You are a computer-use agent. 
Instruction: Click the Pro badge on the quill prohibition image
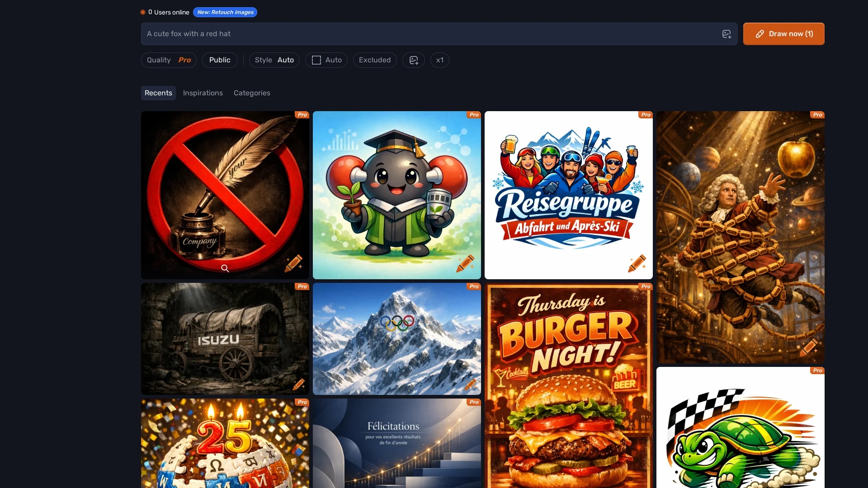pyautogui.click(x=302, y=115)
